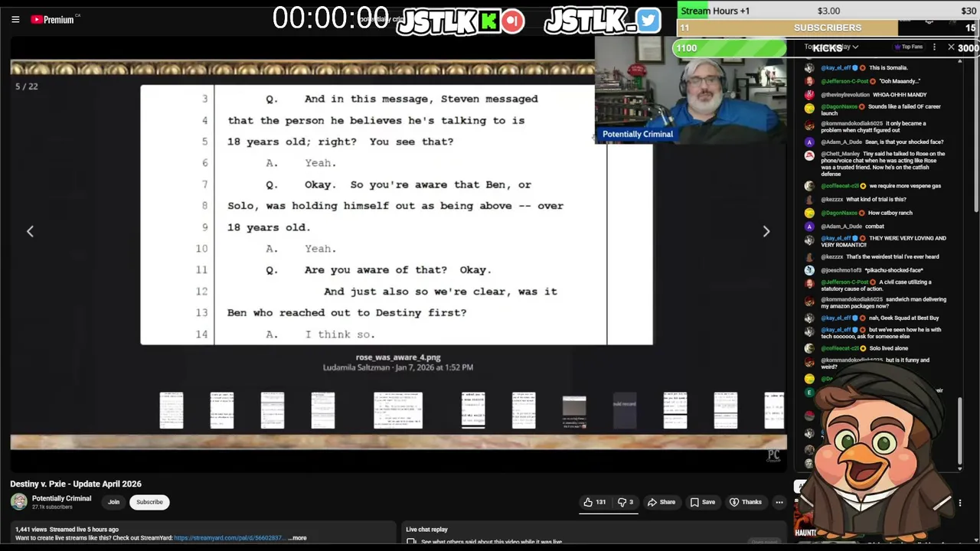980x551 pixels.
Task: Open three-dot menu beside the bird mascot
Action: (959, 503)
